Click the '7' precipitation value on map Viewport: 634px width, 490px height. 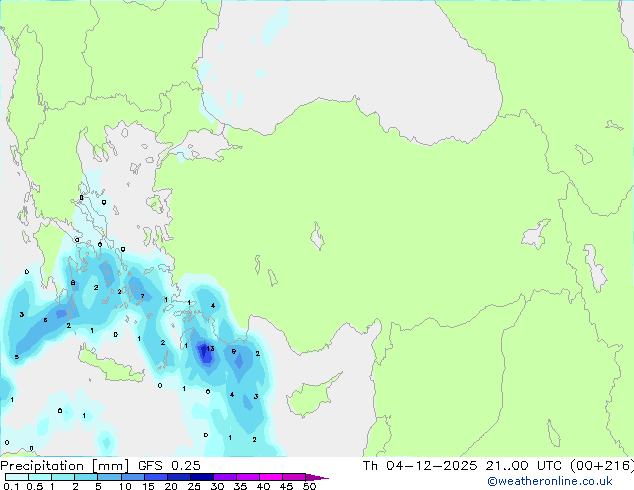click(142, 296)
